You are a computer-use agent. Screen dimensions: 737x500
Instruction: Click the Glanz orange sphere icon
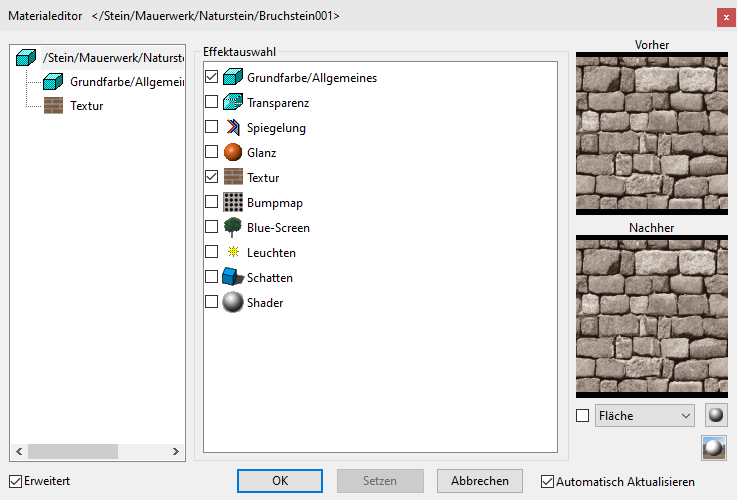pos(233,152)
